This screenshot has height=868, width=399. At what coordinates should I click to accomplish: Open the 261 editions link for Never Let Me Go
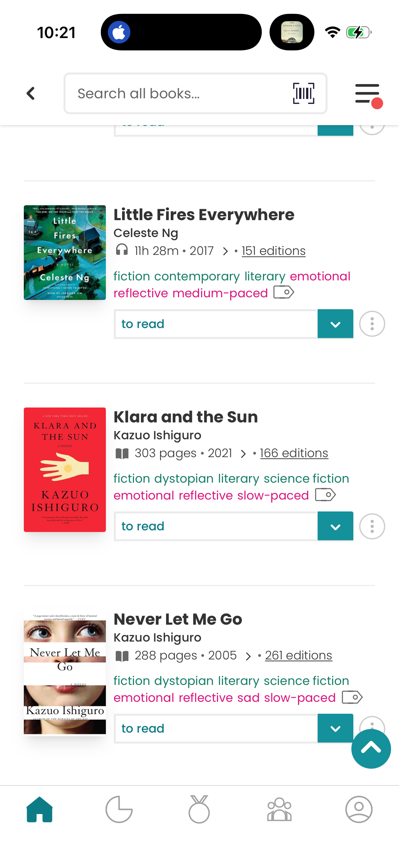point(298,655)
